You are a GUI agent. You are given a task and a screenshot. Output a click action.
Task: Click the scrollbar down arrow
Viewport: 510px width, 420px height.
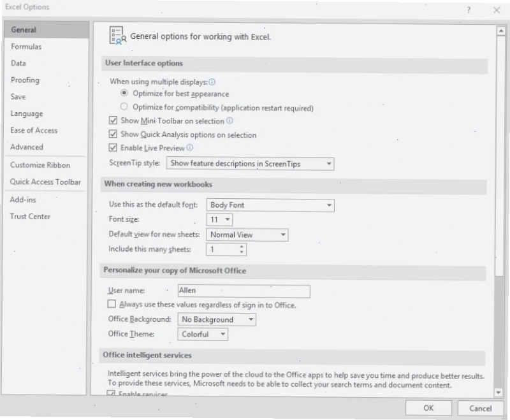click(x=499, y=393)
